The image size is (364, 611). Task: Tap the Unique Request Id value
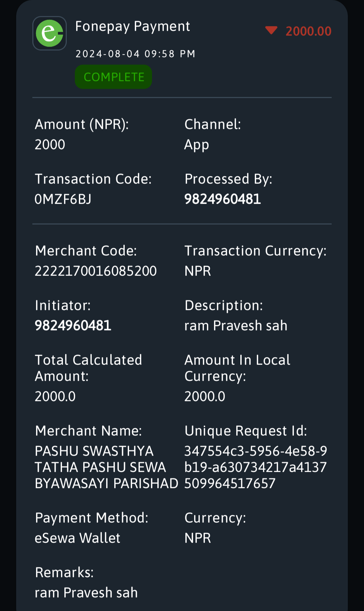pyautogui.click(x=256, y=467)
